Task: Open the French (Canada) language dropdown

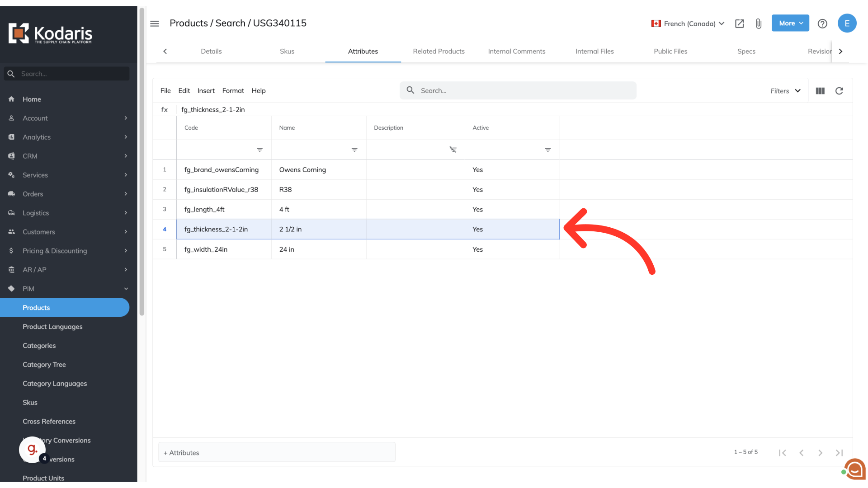Action: [x=688, y=23]
